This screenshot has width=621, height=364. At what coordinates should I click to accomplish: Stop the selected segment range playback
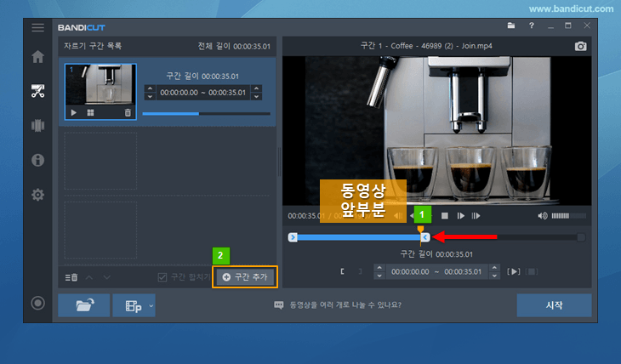click(x=532, y=271)
